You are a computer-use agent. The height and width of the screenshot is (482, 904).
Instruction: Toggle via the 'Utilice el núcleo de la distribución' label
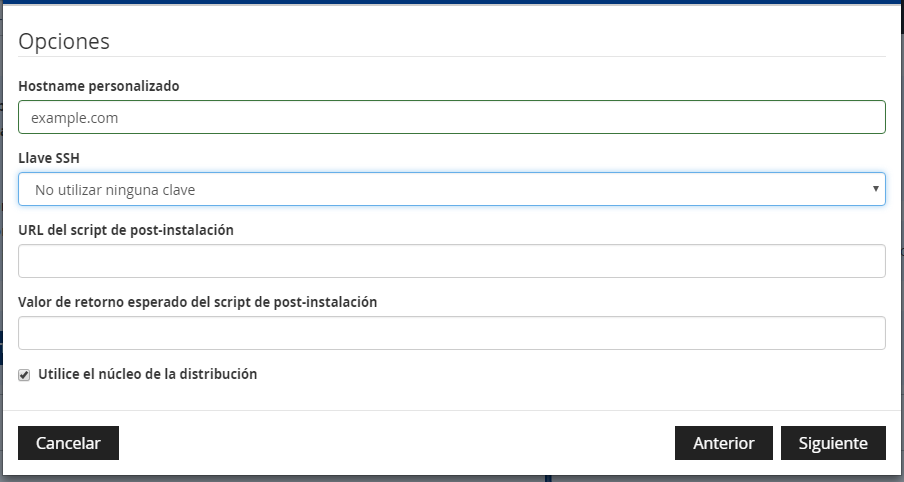tap(148, 374)
